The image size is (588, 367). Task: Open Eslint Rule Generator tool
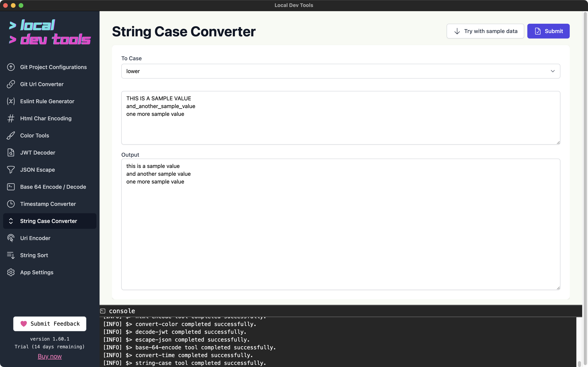pos(50,101)
